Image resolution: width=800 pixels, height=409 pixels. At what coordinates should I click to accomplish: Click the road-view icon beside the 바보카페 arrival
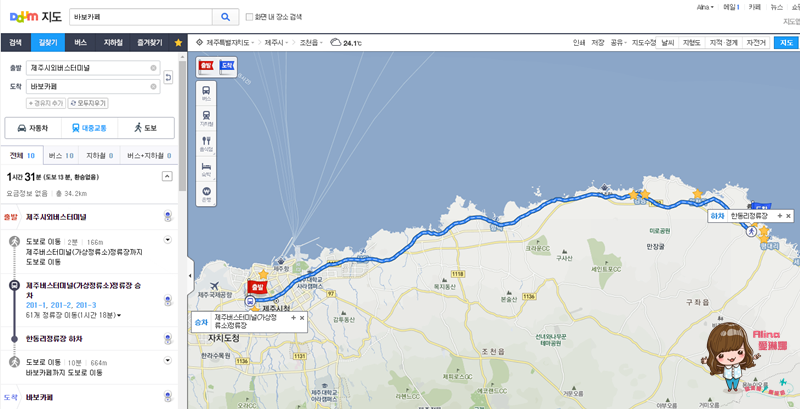[x=167, y=397]
